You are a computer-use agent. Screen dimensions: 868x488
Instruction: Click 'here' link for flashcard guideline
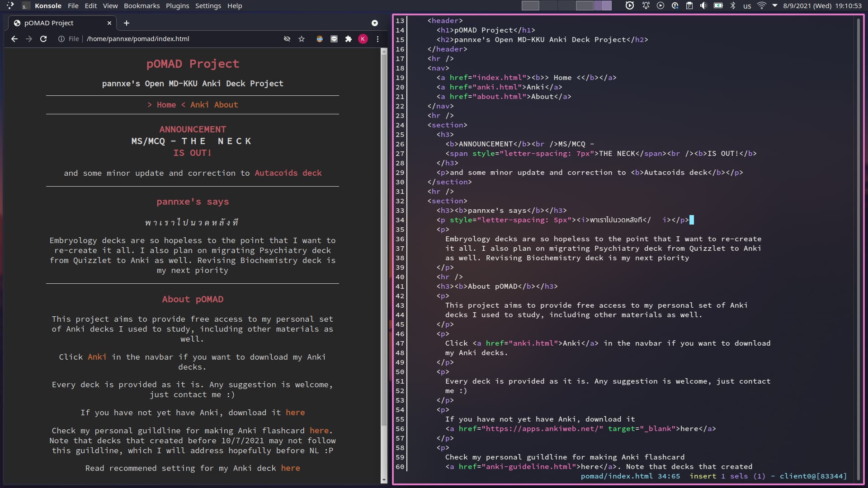click(319, 431)
